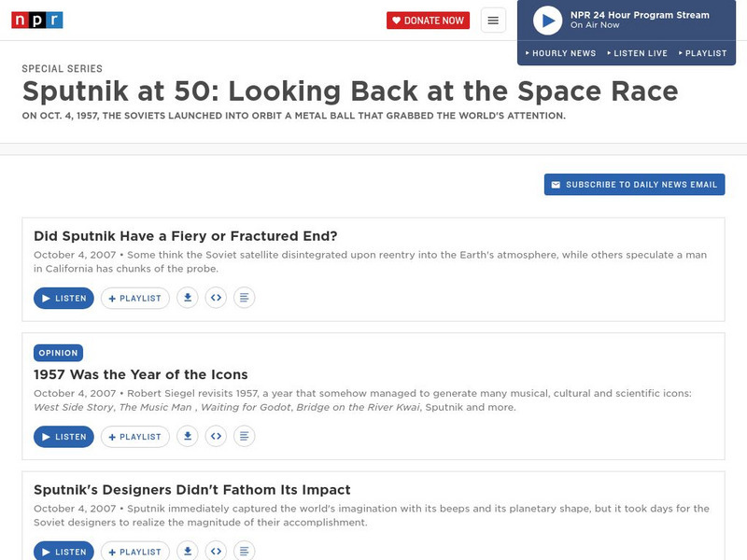This screenshot has height=560, width=747.
Task: Select the Oct. 4, 1957 series description text
Action: coord(293,116)
